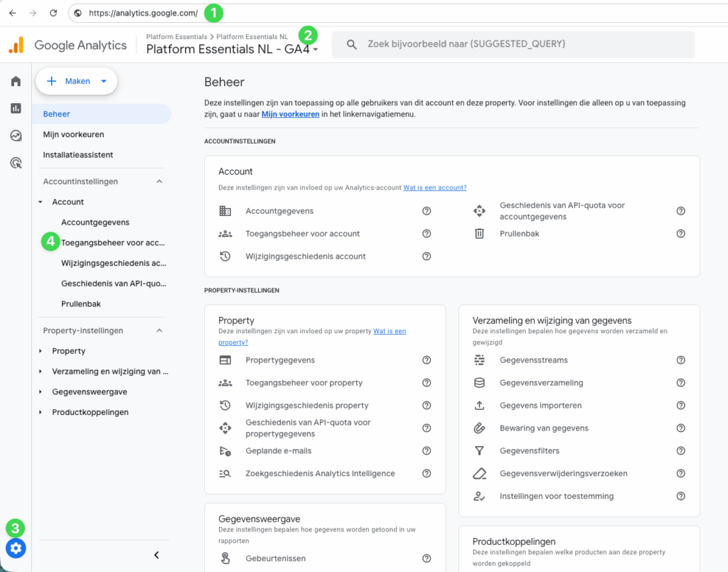The height and width of the screenshot is (572, 728).
Task: Open Advertising via the target icon
Action: click(x=15, y=163)
